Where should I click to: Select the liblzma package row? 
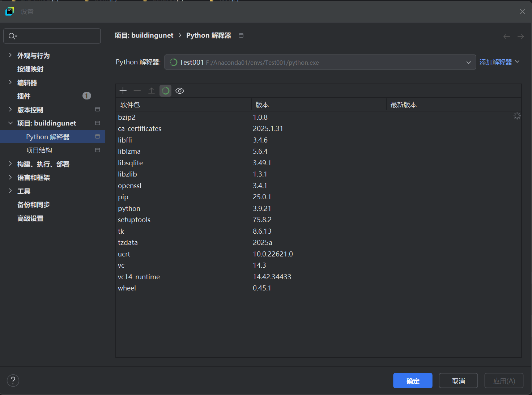(319, 151)
